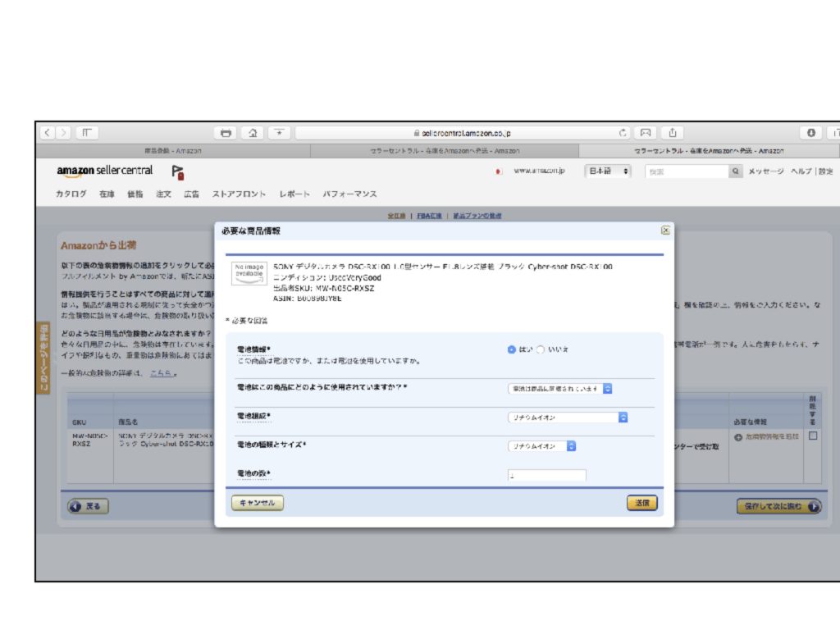Reload the page with the refresh icon

click(x=623, y=133)
